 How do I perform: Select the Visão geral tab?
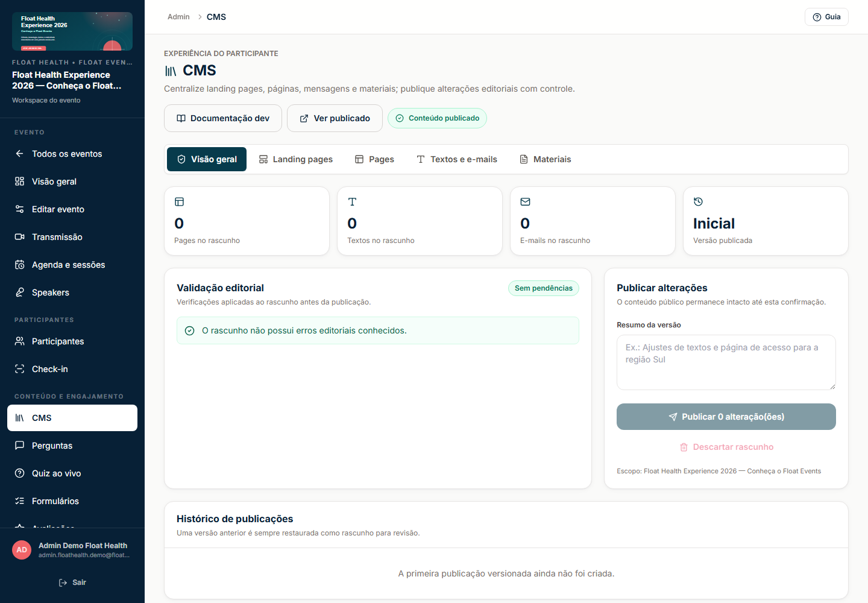(207, 159)
